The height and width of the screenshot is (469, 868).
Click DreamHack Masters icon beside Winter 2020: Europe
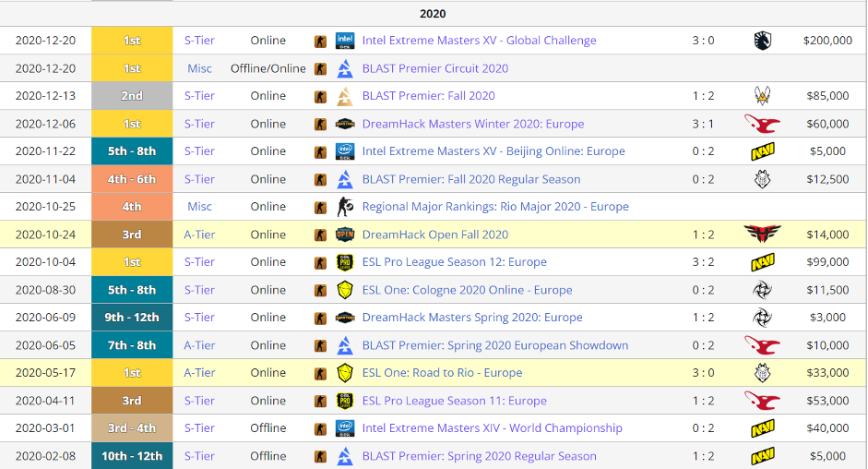(345, 124)
